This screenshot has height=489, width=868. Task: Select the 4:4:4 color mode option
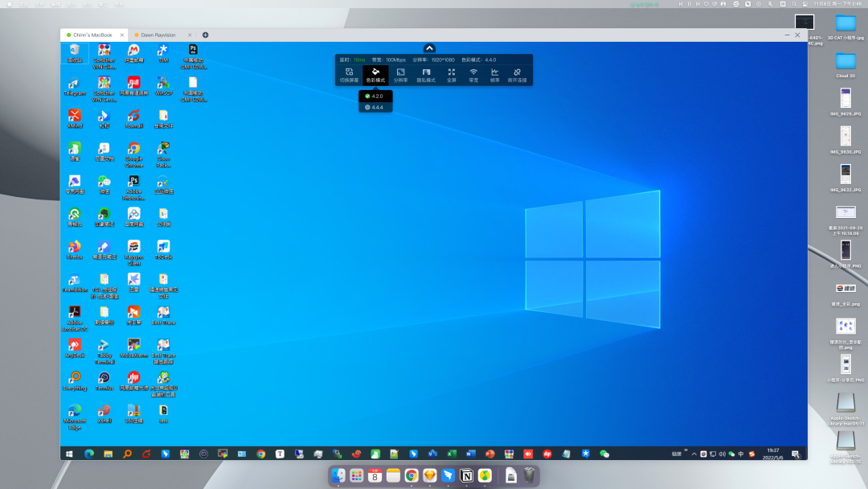(375, 107)
